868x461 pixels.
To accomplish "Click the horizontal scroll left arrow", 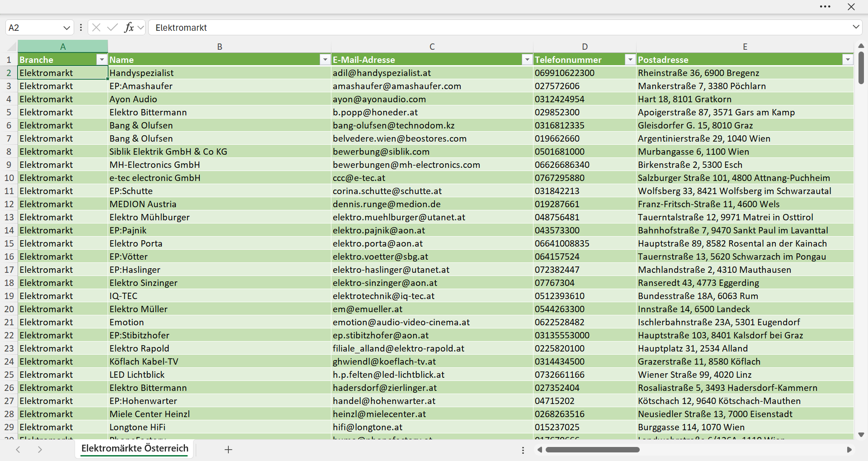I will click(539, 450).
